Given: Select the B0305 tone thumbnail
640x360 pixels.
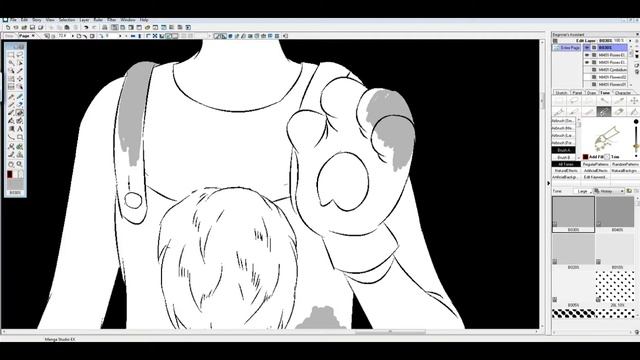Looking at the screenshot, I should point(573,212).
